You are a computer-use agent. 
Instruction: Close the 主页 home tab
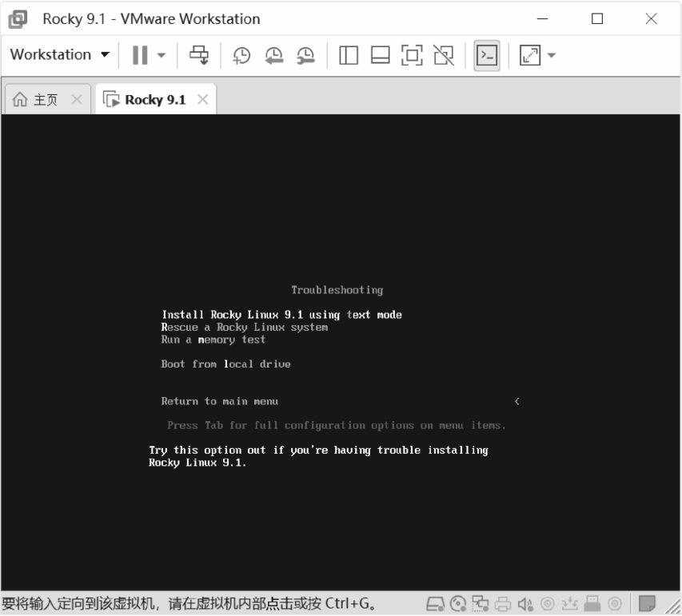(77, 100)
